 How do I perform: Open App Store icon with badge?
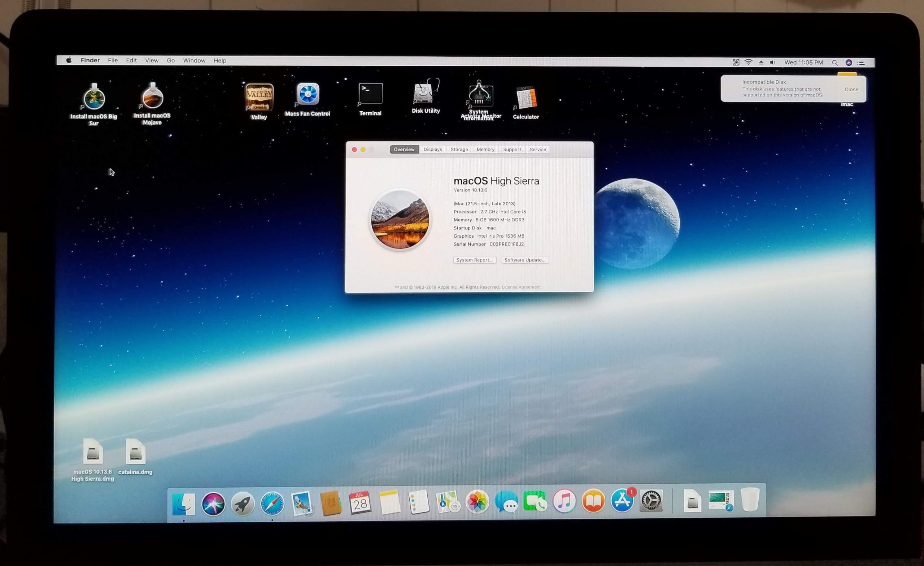coord(623,501)
